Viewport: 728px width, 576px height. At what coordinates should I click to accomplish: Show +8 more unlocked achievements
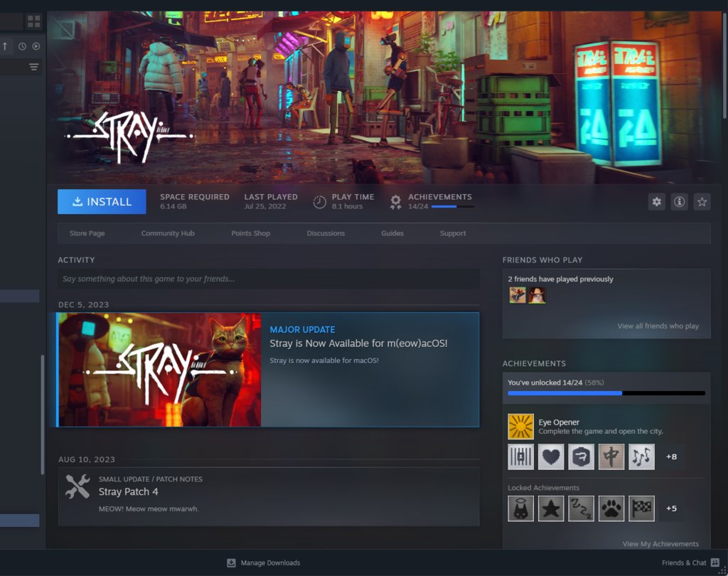tap(671, 457)
